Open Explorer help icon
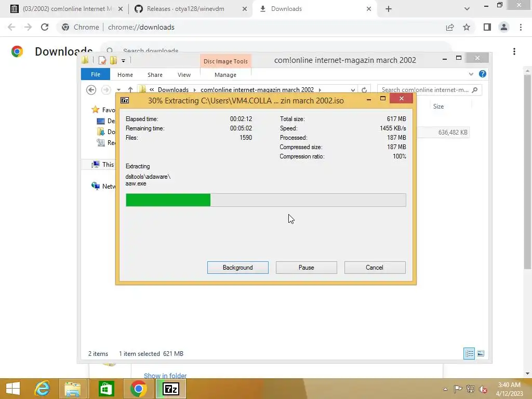 coord(482,74)
